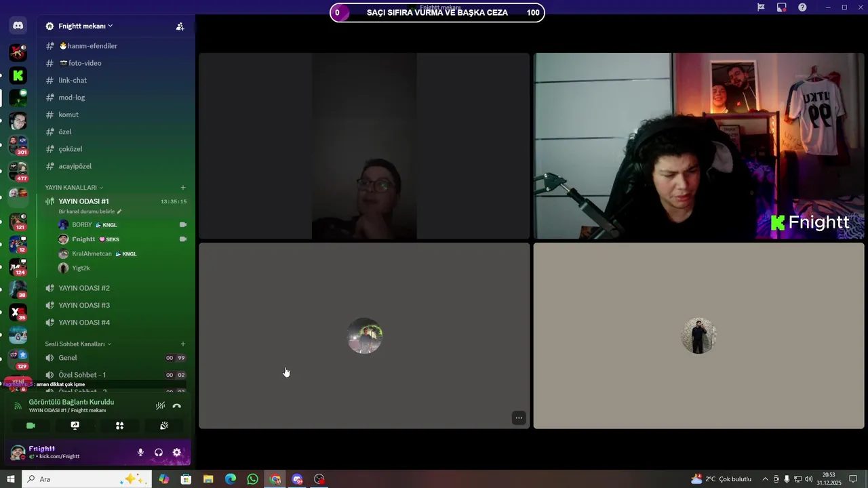Open the green K Kick server icon

18,75
